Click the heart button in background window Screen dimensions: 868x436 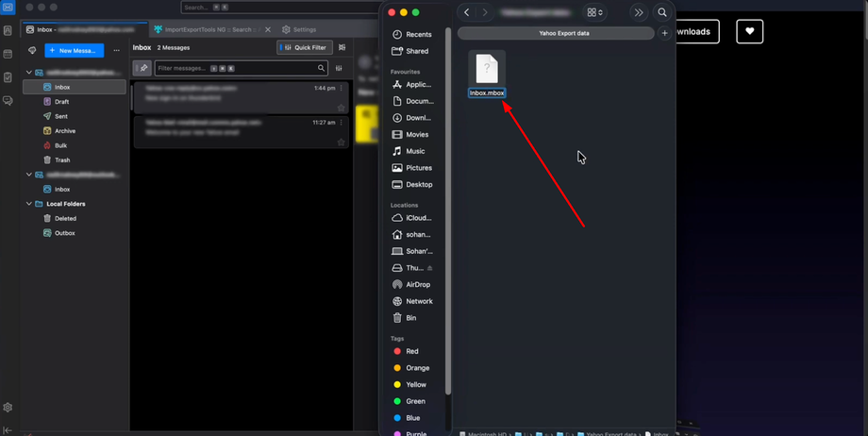point(749,31)
